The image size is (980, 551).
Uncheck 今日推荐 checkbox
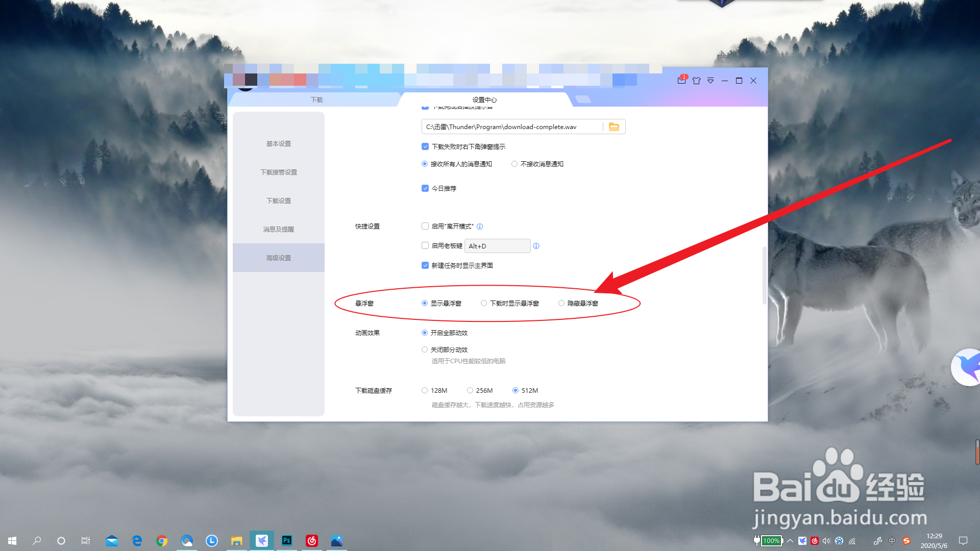click(425, 188)
